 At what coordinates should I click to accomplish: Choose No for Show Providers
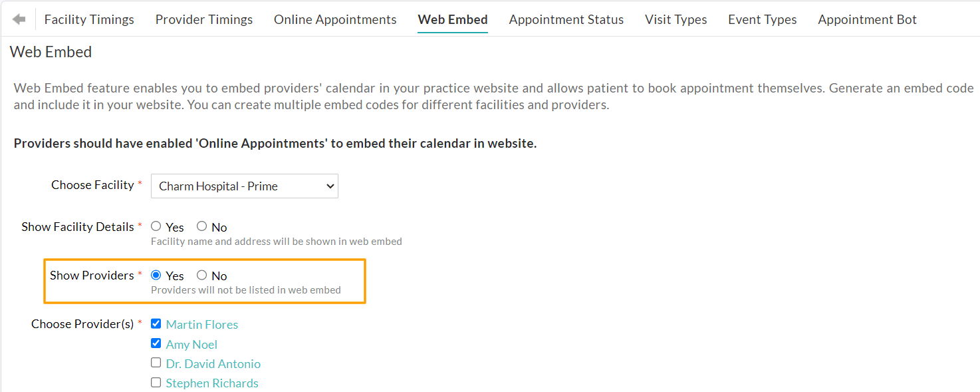click(x=202, y=275)
